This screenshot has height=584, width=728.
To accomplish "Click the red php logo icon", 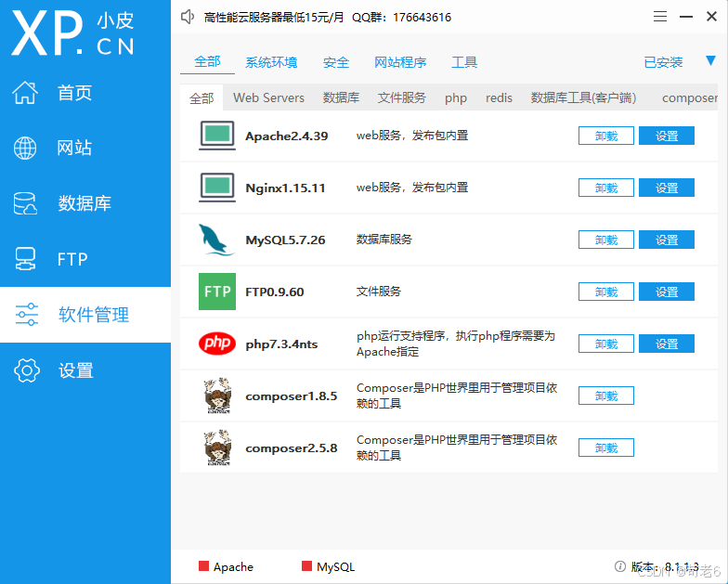I will [x=217, y=344].
